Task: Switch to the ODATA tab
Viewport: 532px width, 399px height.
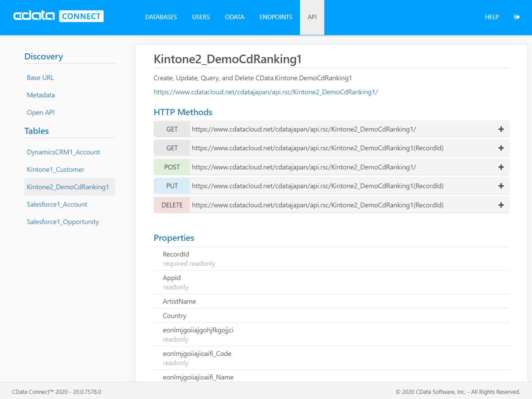Action: tap(235, 17)
